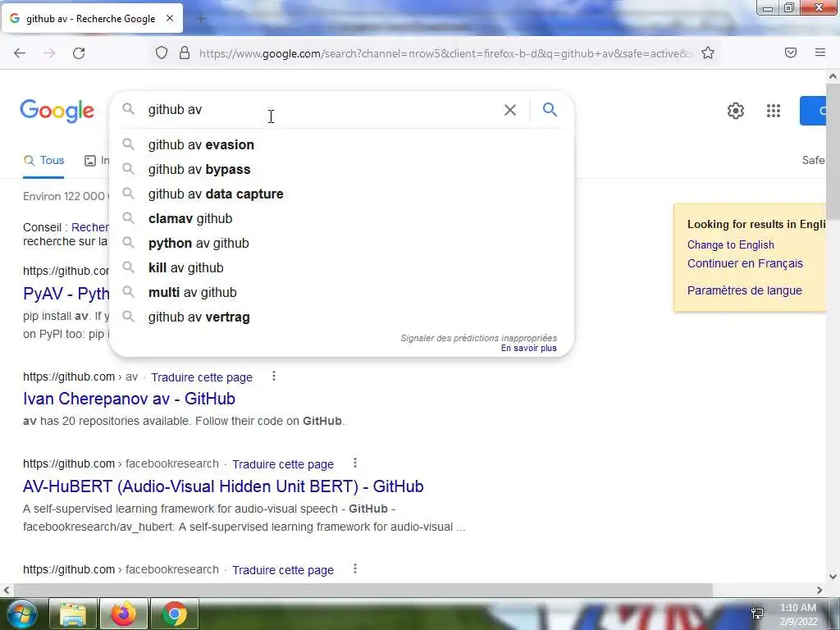Open 'Paramètres de langue' link
This screenshot has height=630, width=840.
pos(744,290)
